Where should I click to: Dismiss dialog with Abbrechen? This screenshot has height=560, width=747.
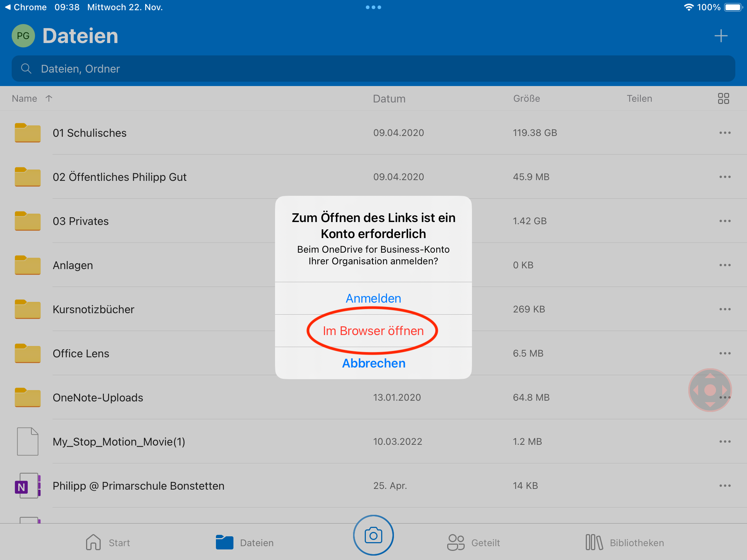click(x=373, y=363)
